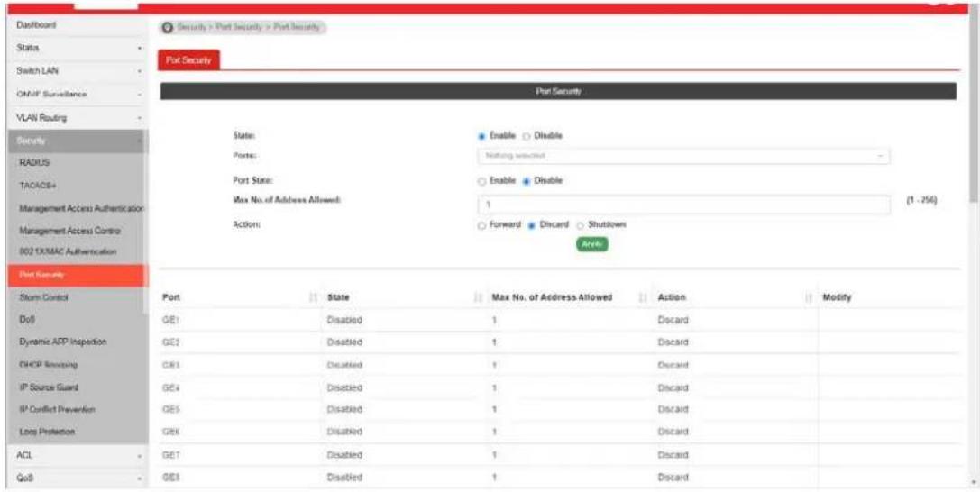Open DoS page in sidebar
Image resolution: width=980 pixels, height=492 pixels.
(25, 320)
